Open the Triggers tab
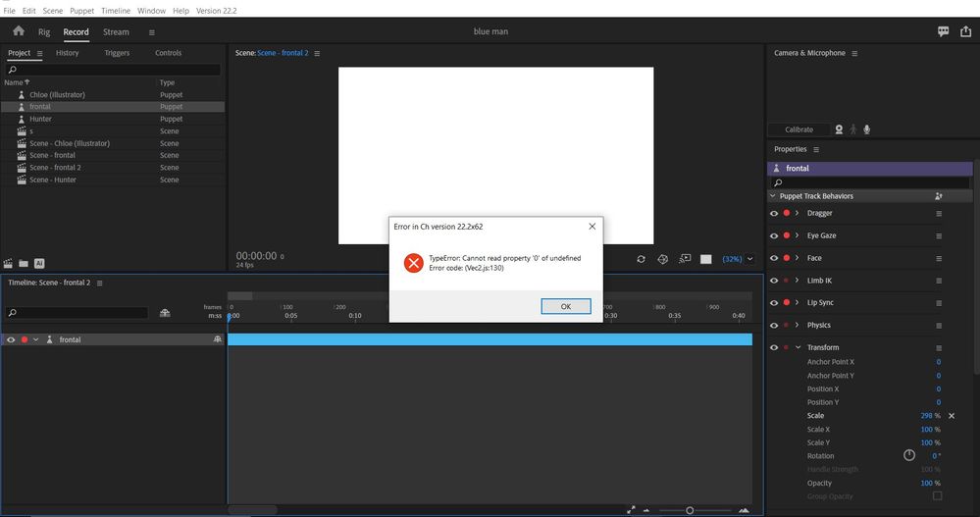980x517 pixels. pyautogui.click(x=117, y=53)
